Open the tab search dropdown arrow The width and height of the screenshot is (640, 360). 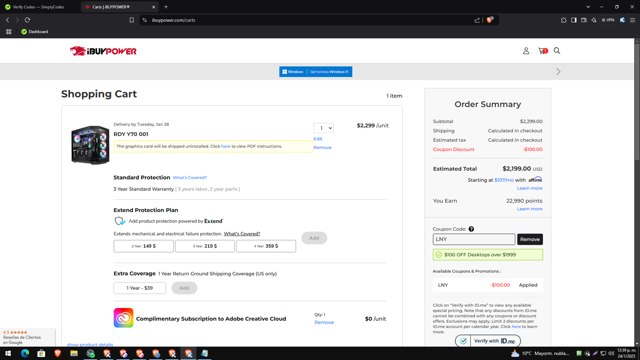coord(588,7)
